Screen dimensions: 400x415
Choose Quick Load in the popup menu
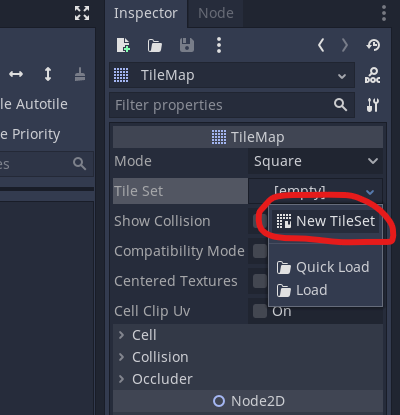click(x=325, y=267)
